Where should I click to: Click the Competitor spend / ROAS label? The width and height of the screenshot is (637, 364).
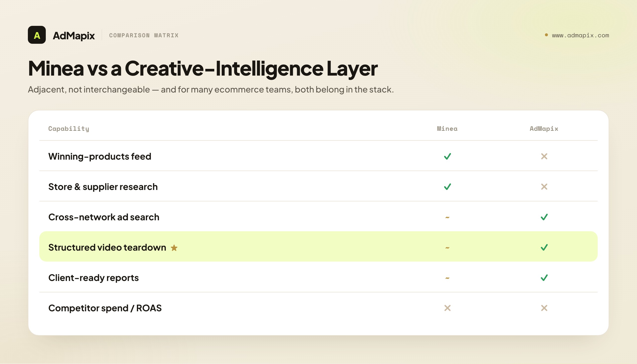105,308
